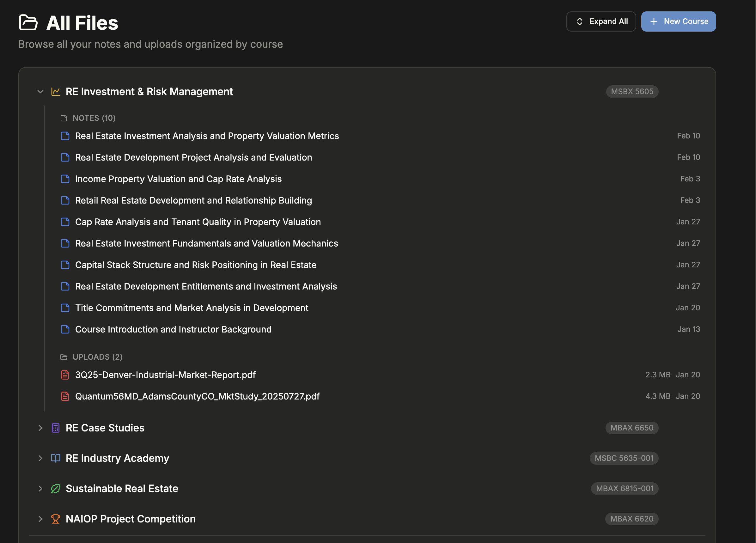Click the Expand All button

(601, 21)
